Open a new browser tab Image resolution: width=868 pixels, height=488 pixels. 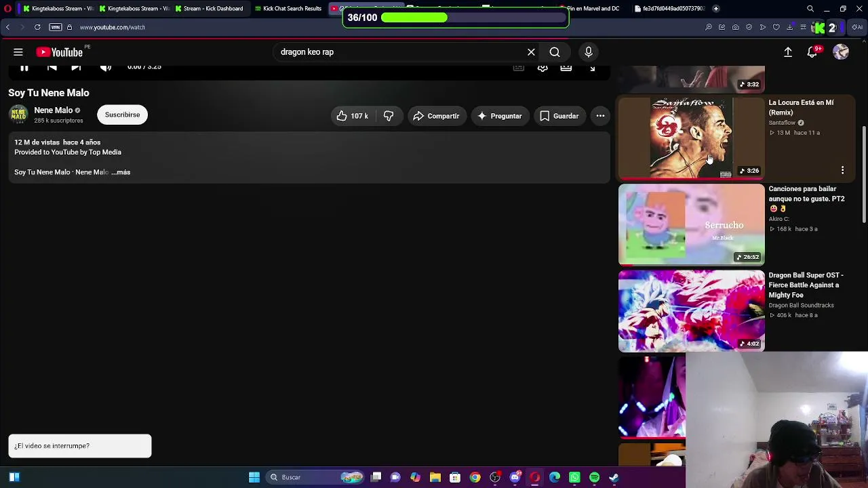[x=716, y=9]
